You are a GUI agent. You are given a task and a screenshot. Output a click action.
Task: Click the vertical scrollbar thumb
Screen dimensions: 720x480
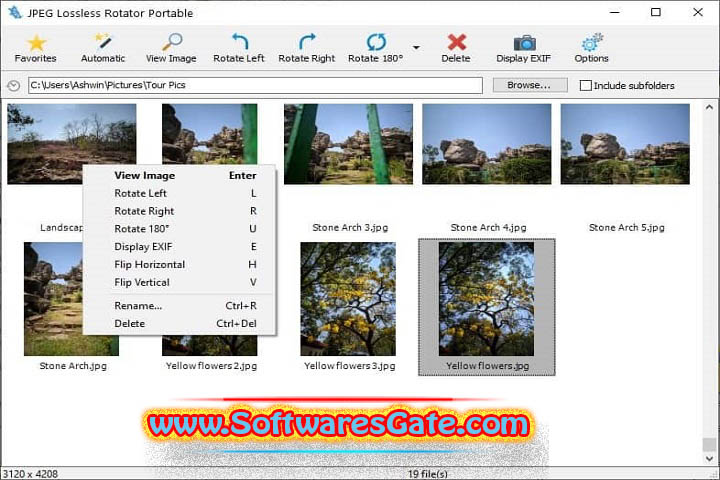click(x=709, y=445)
